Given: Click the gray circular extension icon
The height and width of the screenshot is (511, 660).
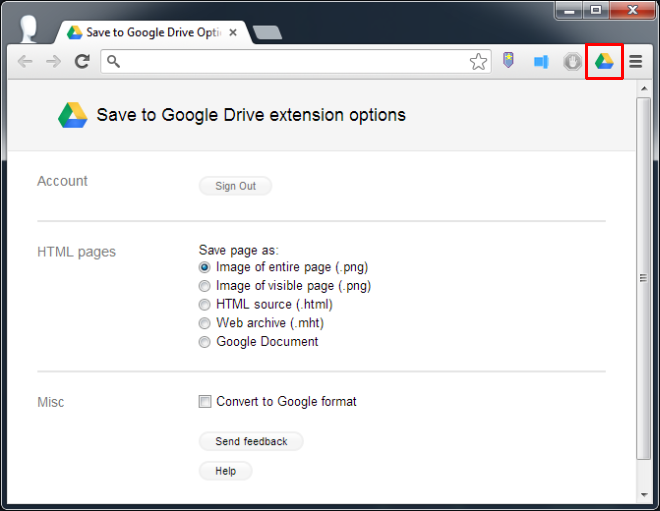Looking at the screenshot, I should click(572, 62).
